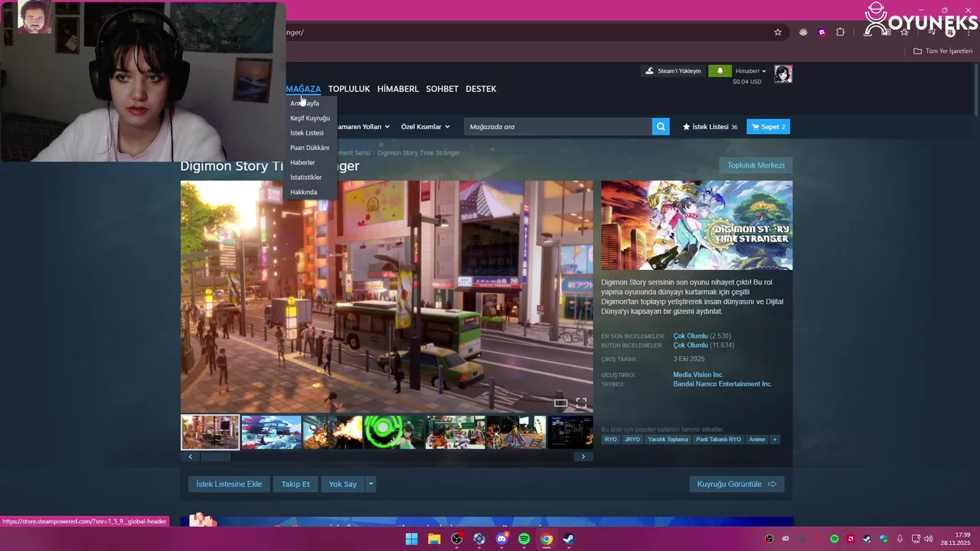The height and width of the screenshot is (551, 980).
Task: Click the Parti Tabanlı RYO tag
Action: click(718, 439)
